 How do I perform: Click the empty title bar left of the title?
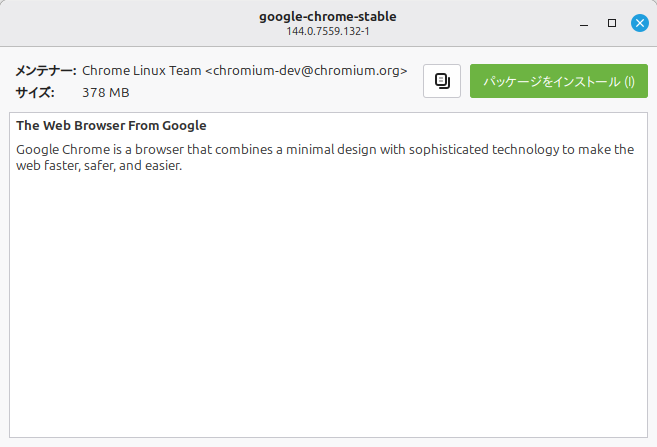pos(120,22)
